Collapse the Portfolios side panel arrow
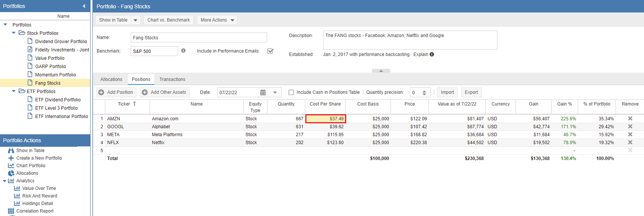Image resolution: width=644 pixels, height=216 pixels. [84, 6]
